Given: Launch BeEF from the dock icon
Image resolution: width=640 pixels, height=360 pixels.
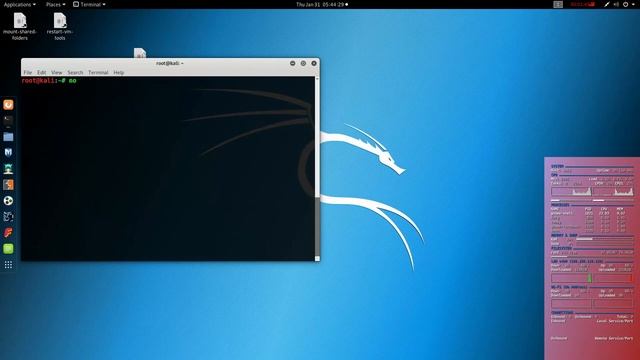Looking at the screenshot, I should pos(8,217).
